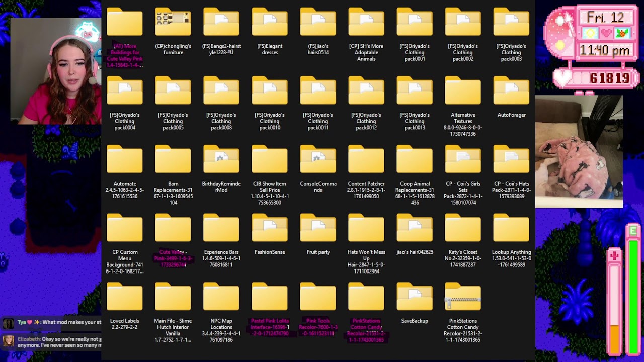644x362 pixels.
Task: Open the Pastel Pink Lolita Interface folder
Action: [x=270, y=297]
